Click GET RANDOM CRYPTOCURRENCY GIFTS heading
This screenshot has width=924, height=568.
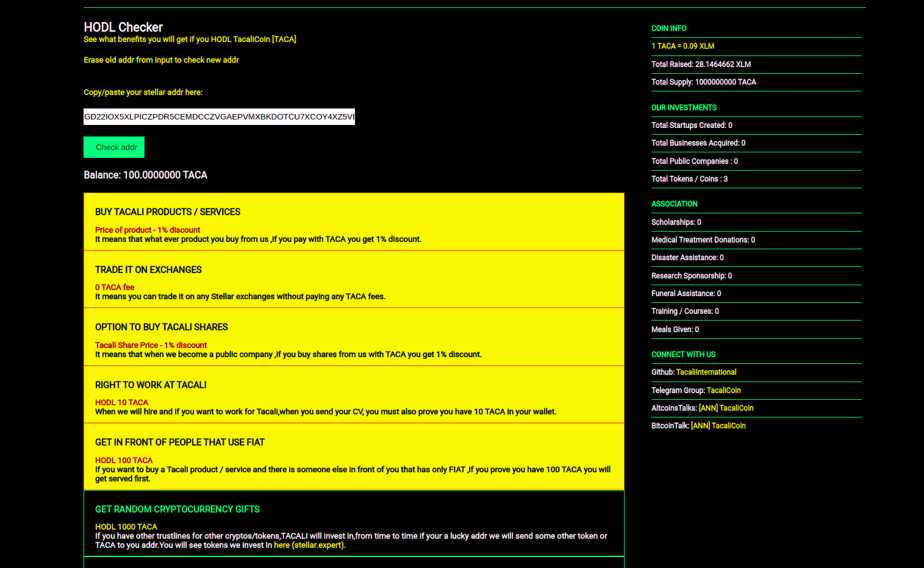tap(177, 509)
